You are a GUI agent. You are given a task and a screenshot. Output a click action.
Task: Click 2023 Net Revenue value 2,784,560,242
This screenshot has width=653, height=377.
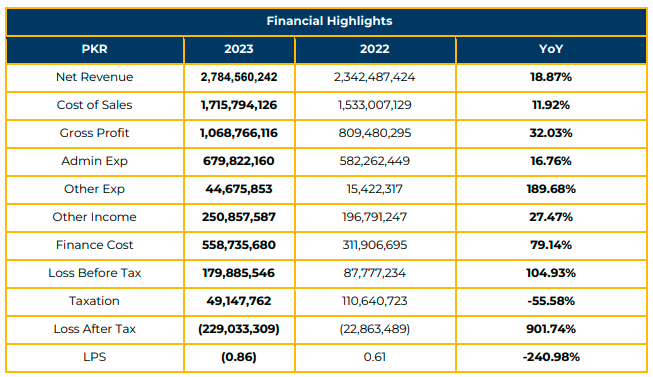point(239,77)
